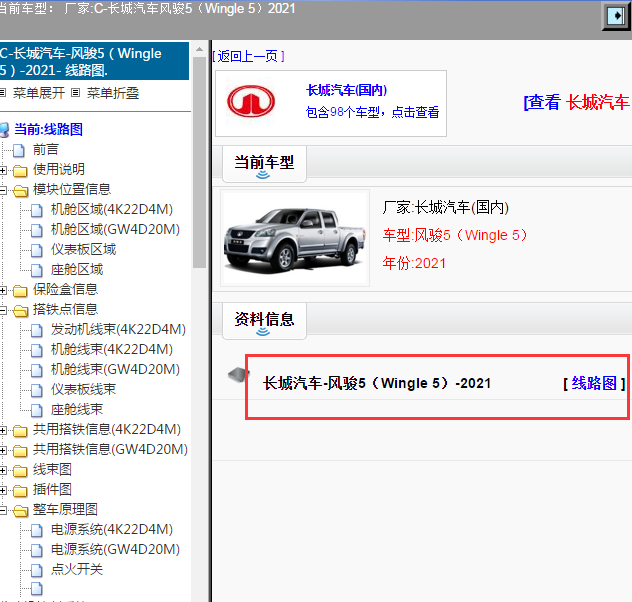Screen dimensions: 632x602
Task: Click the 当前:线路图 root icon
Action: (x=4, y=130)
